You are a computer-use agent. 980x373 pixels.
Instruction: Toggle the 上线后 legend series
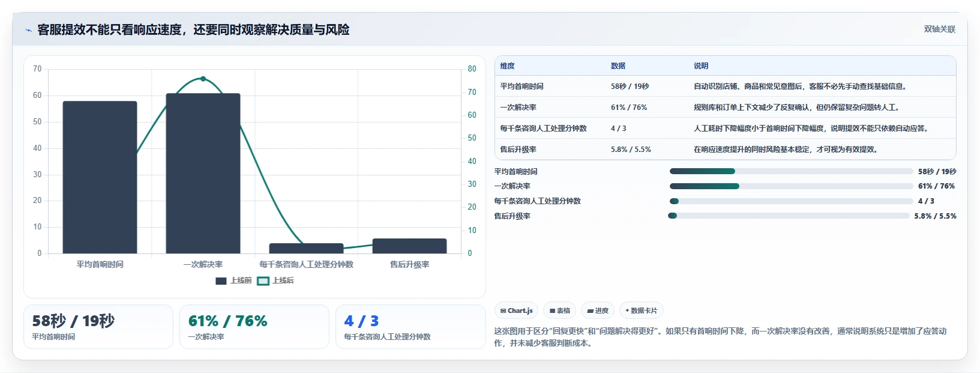(275, 281)
